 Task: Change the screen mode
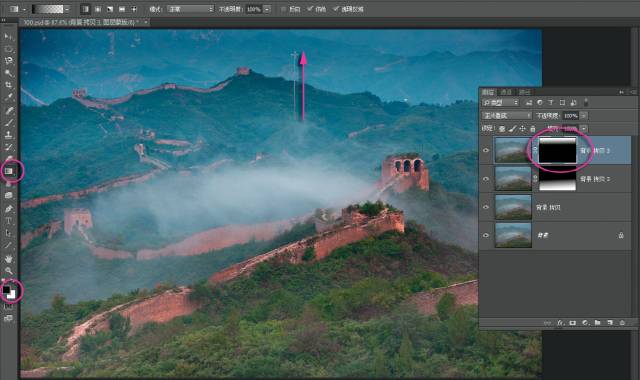pyautogui.click(x=8, y=318)
